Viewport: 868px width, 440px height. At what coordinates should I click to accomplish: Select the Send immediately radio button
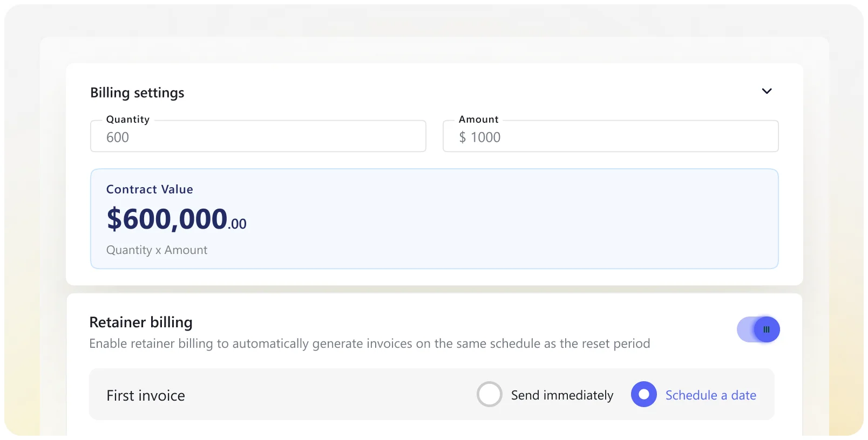pyautogui.click(x=490, y=395)
